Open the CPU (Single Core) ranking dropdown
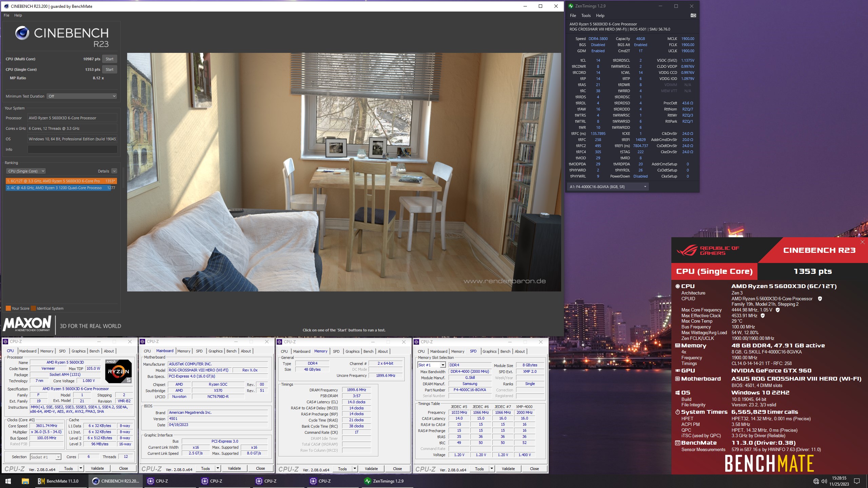Viewport: 868px width, 488px height. pyautogui.click(x=26, y=171)
